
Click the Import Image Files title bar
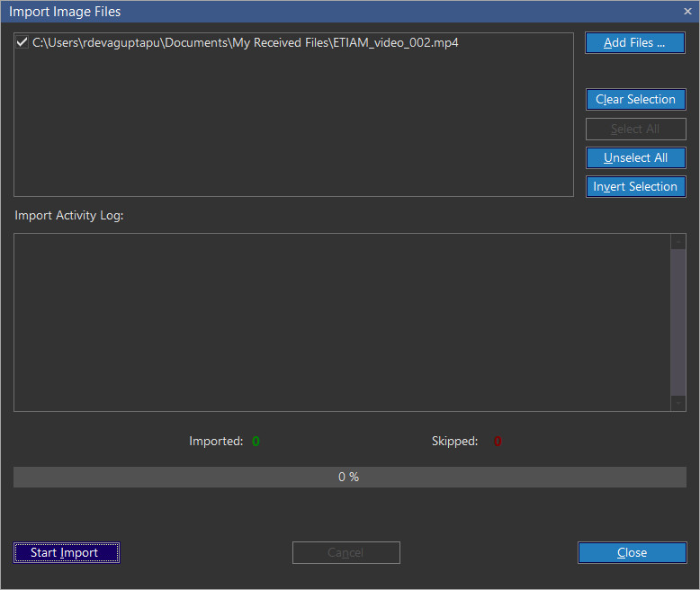tap(270, 12)
